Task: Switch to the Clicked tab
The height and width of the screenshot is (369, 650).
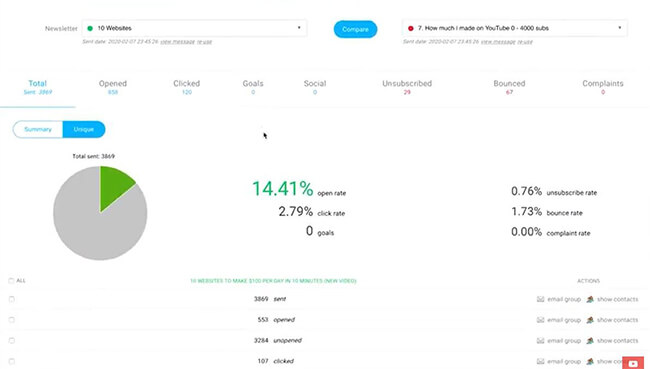Action: coord(187,87)
